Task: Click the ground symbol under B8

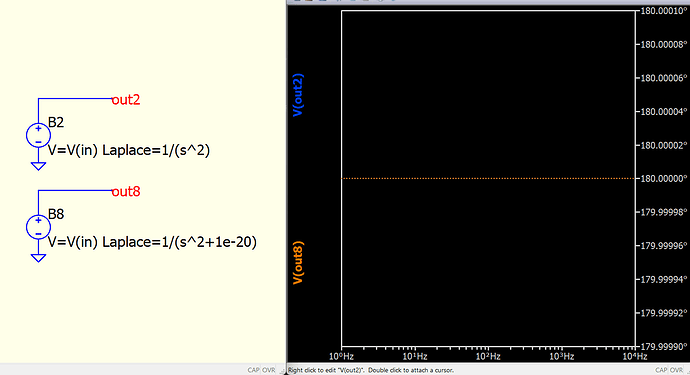Action: point(38,258)
